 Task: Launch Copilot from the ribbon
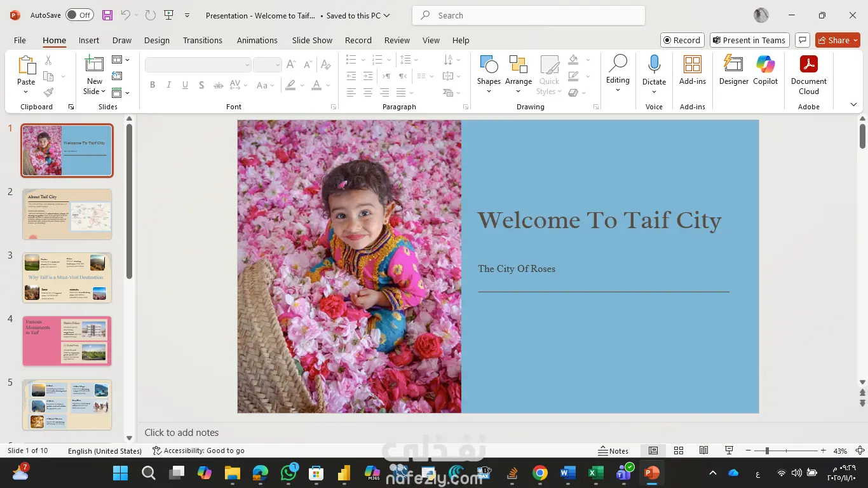click(x=765, y=70)
